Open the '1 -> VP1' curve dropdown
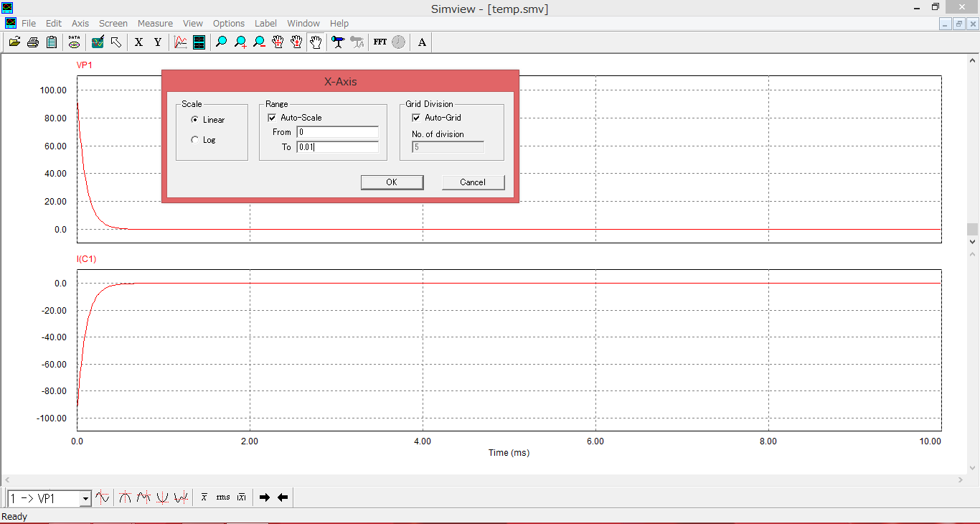980x524 pixels. tap(86, 499)
